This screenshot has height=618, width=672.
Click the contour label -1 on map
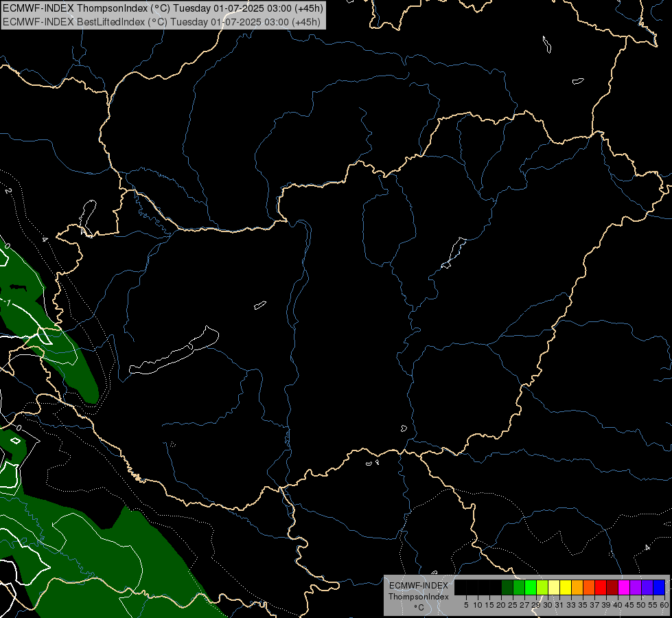pos(6,303)
